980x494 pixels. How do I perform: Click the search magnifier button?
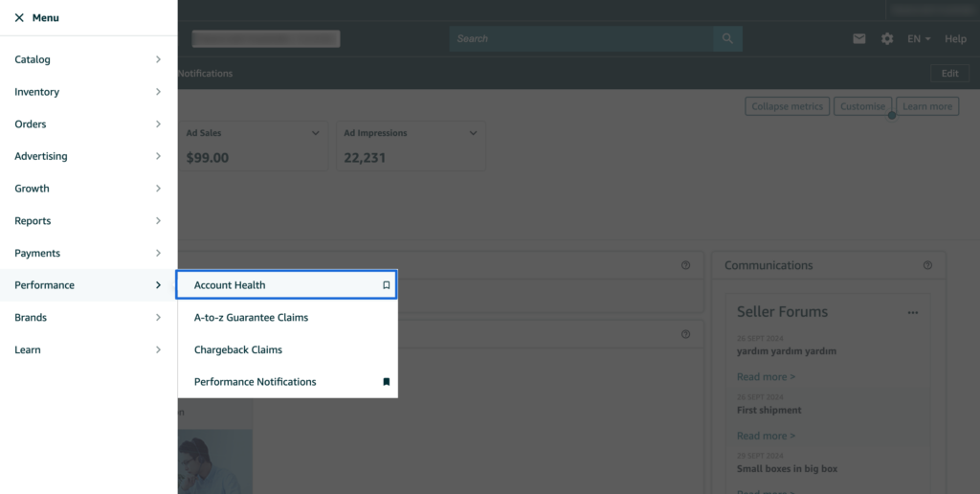(727, 38)
